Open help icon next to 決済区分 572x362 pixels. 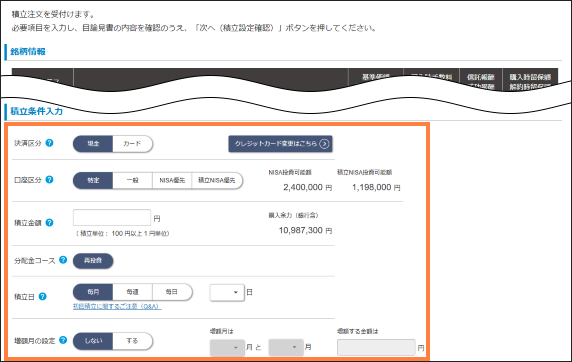49,143
